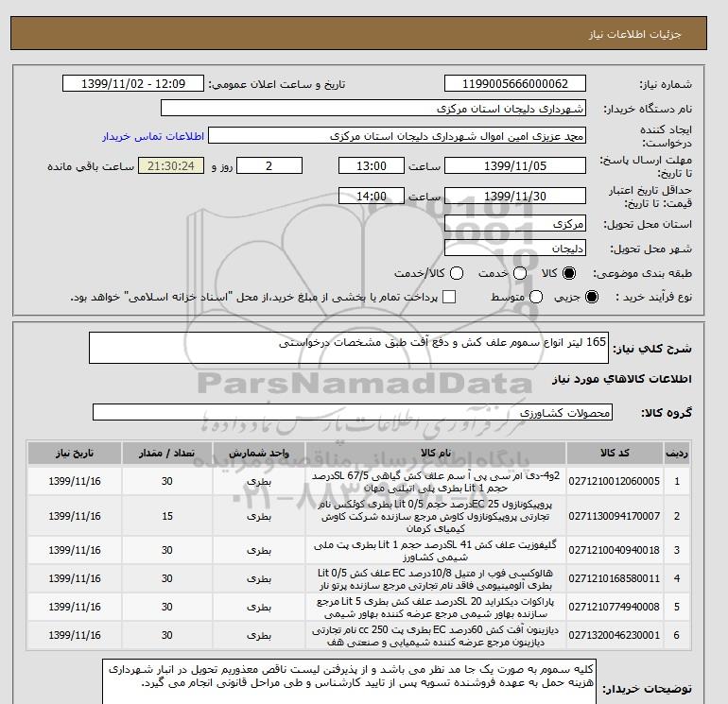728x704 pixels.
Task: Click the page header جزئیات اطلاعات نیاز
Action: [635, 34]
